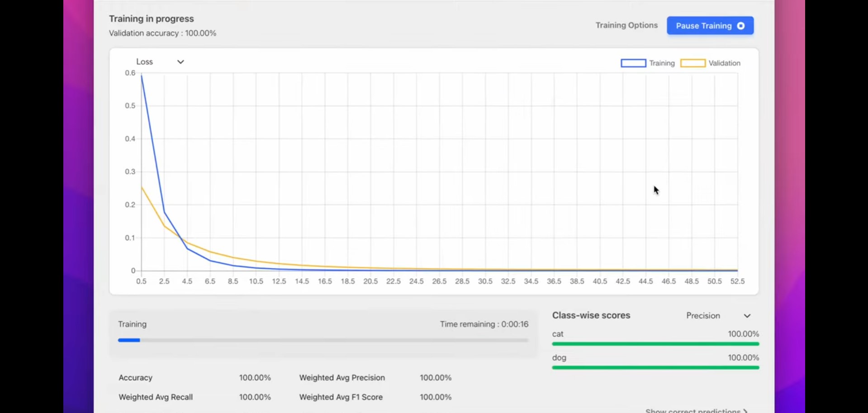Click the chevron next to Precision
Screen dimensions: 868x413
point(747,316)
